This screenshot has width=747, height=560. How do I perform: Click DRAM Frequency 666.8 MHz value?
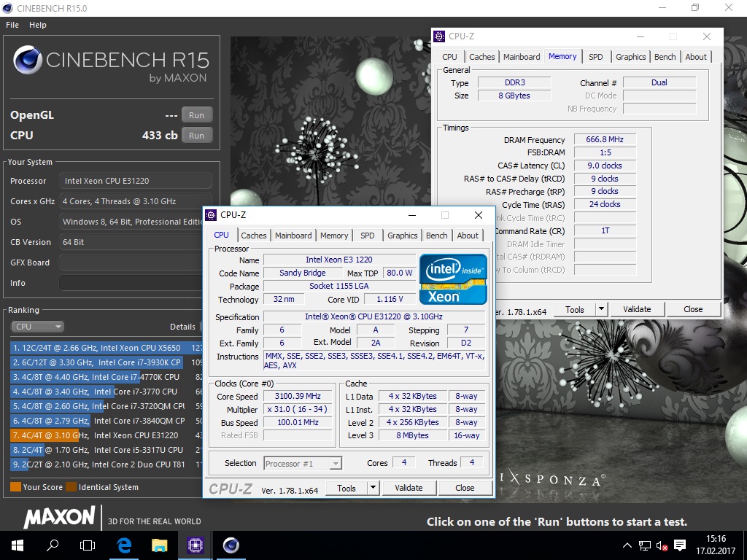click(605, 139)
